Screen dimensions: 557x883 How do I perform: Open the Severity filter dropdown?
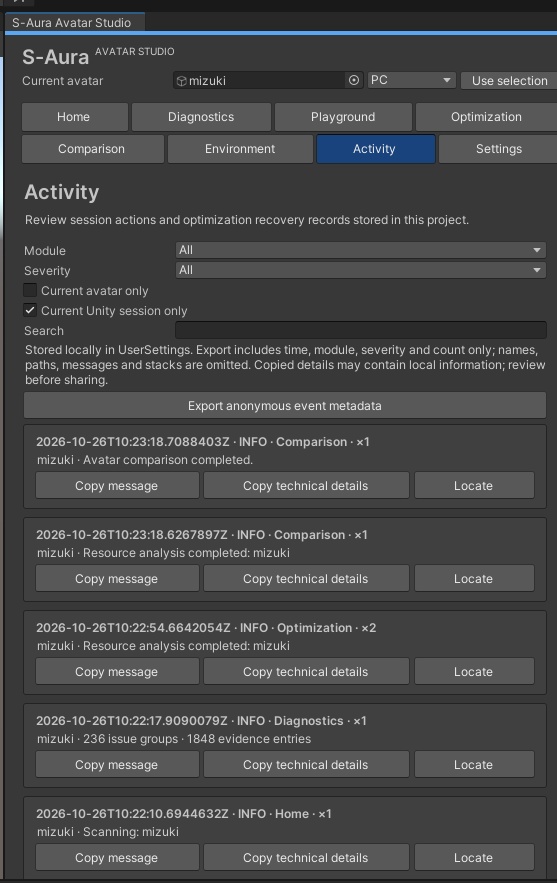click(360, 270)
